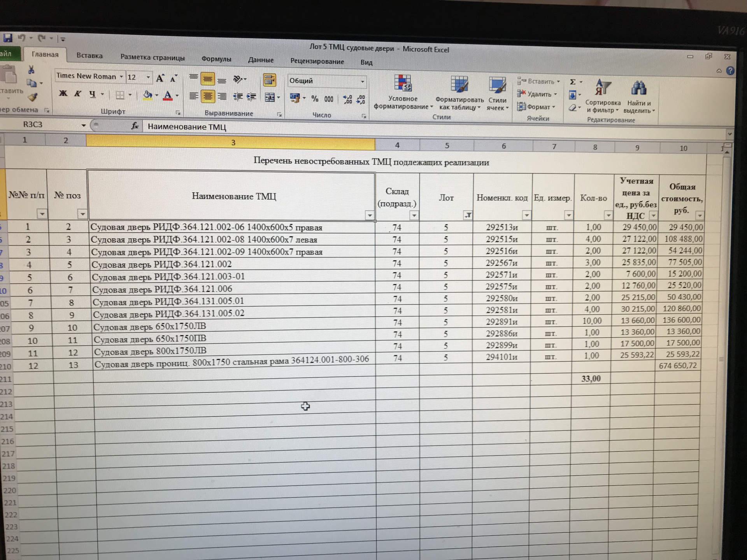Click the AutoSum sigma icon
The width and height of the screenshot is (747, 560).
[573, 82]
